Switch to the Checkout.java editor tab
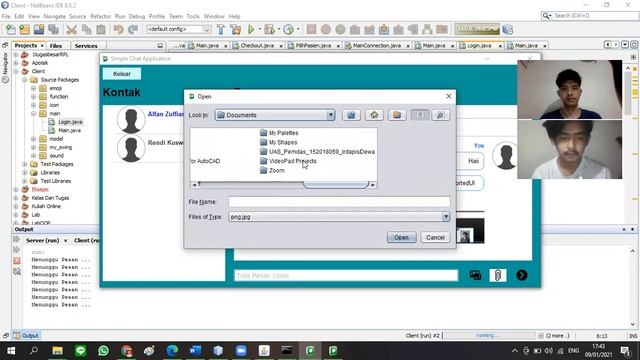This screenshot has height=360, width=640. 257,46
